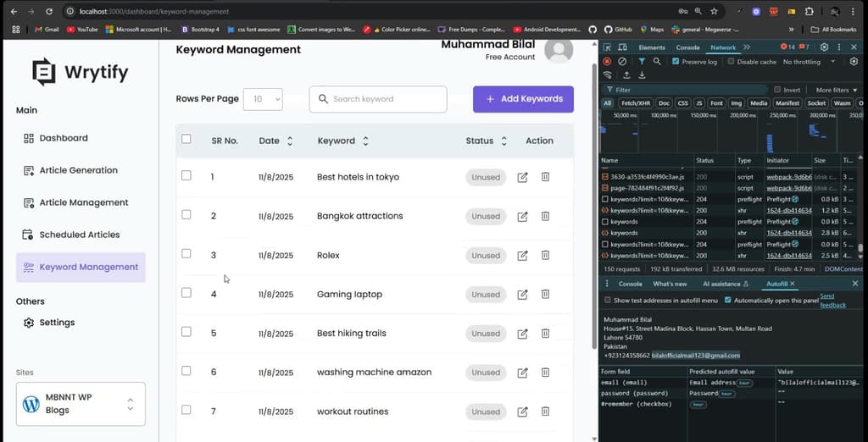This screenshot has width=868, height=442.
Task: Clear the network log in DevTools
Action: pyautogui.click(x=622, y=62)
